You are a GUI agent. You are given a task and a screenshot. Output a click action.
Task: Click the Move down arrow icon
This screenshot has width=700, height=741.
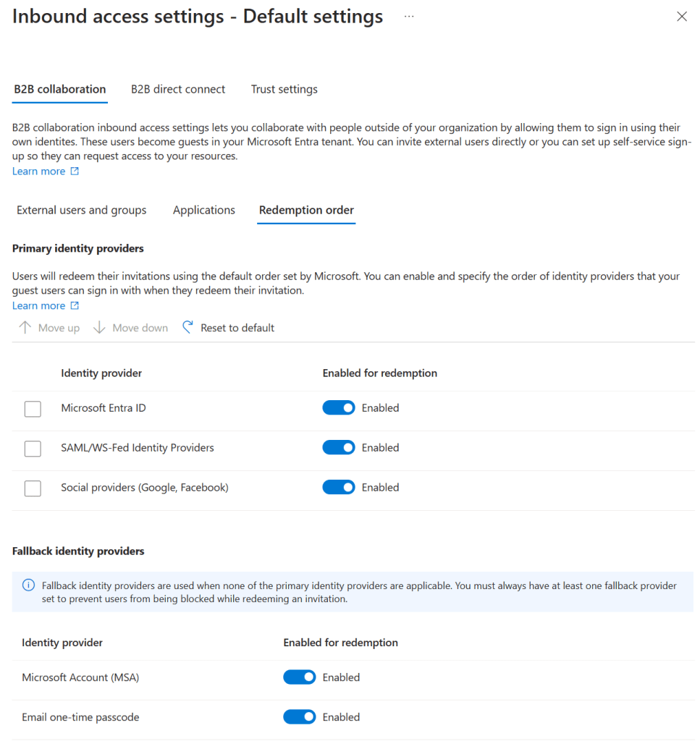coord(100,328)
